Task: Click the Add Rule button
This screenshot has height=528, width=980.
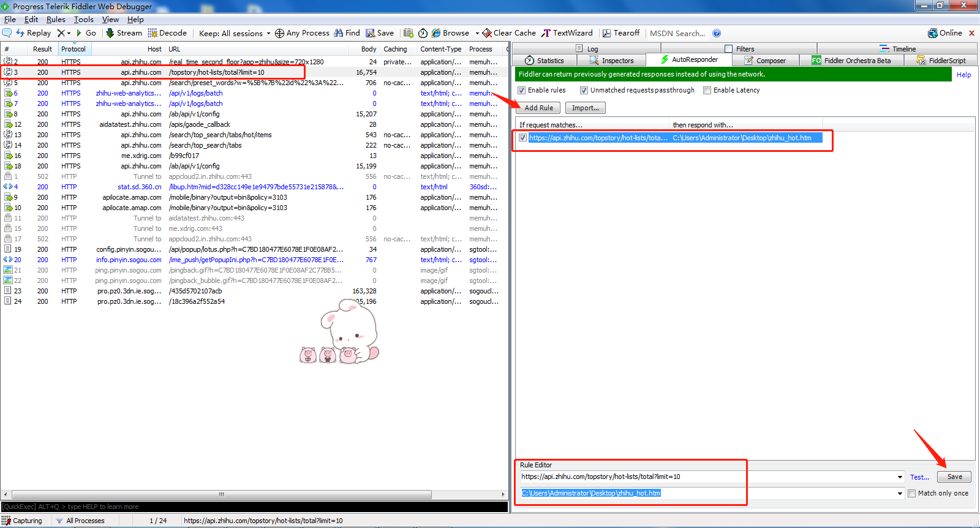Action: (x=538, y=108)
